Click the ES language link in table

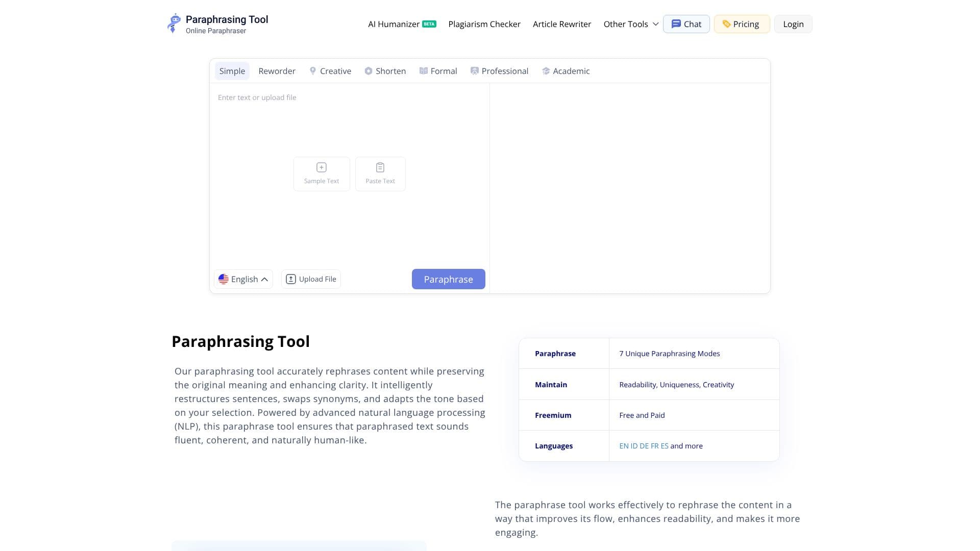click(665, 446)
